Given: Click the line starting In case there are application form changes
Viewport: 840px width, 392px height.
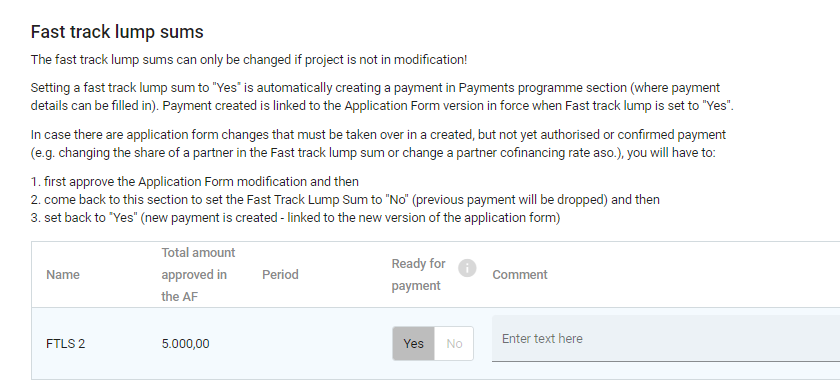Looking at the screenshot, I should click(378, 134).
